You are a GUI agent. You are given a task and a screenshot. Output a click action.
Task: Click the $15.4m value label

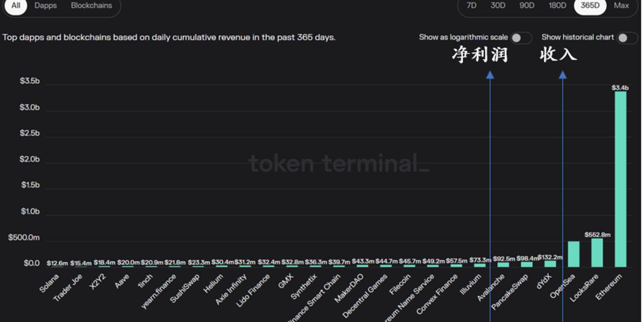click(81, 263)
